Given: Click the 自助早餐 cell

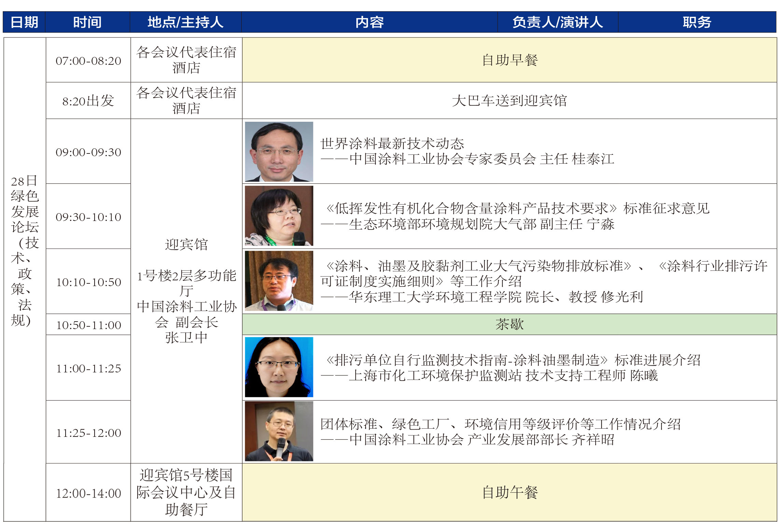Looking at the screenshot, I should point(510,60).
